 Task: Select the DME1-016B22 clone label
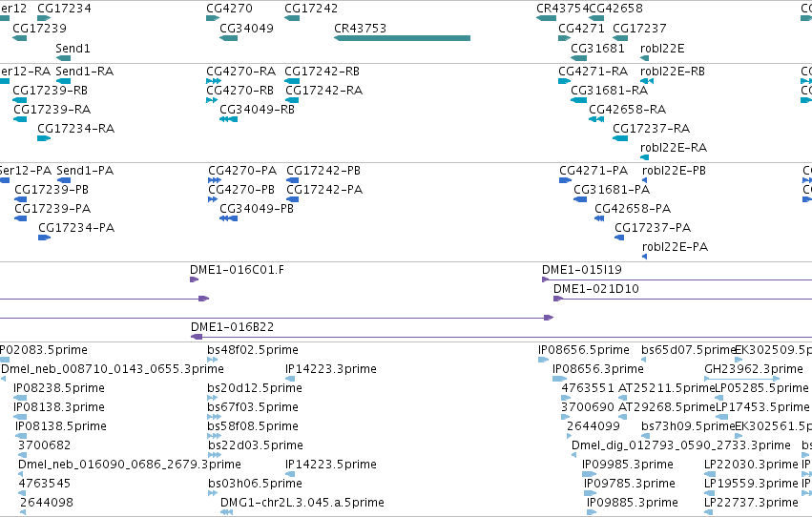pos(232,327)
